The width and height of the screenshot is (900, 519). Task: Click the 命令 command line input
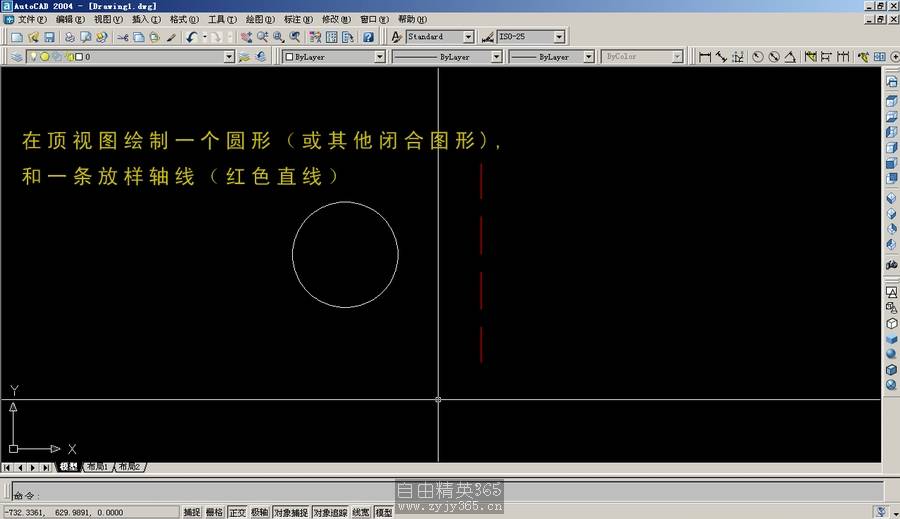[x=200, y=494]
